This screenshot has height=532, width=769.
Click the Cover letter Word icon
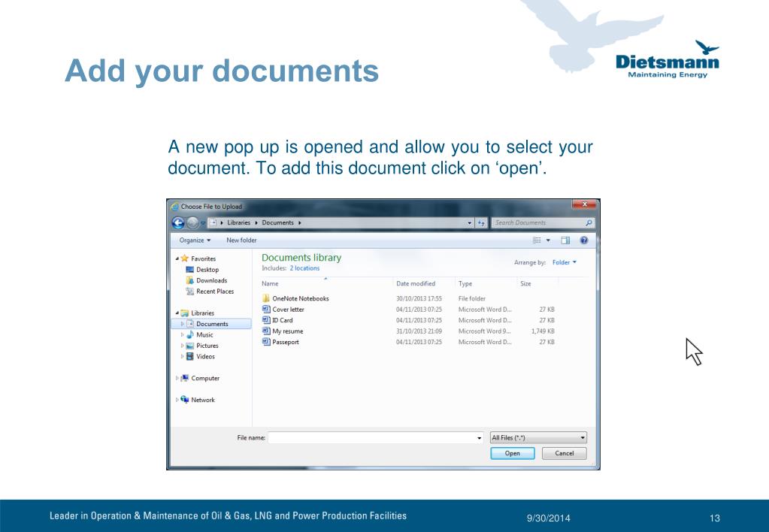tap(266, 309)
